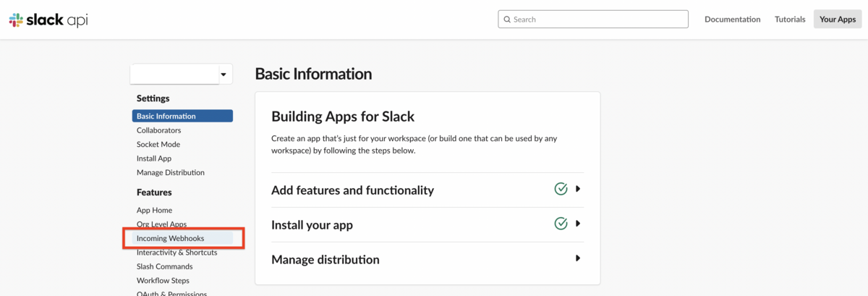This screenshot has height=296, width=868.
Task: Open Interactivity & Shortcuts page
Action: [x=177, y=253]
